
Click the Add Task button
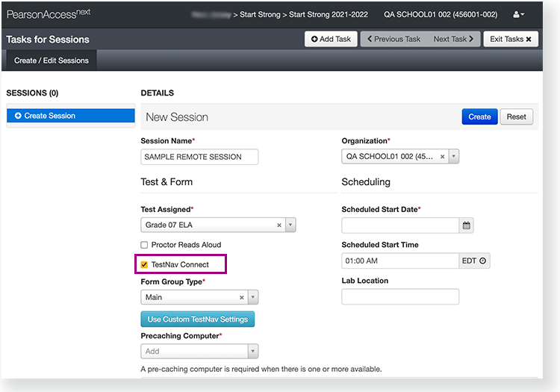pos(331,39)
